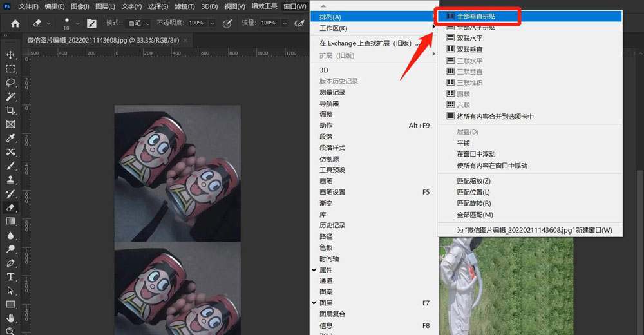644x335 pixels.
Task: Select the Gradient tool
Action: pyautogui.click(x=11, y=222)
